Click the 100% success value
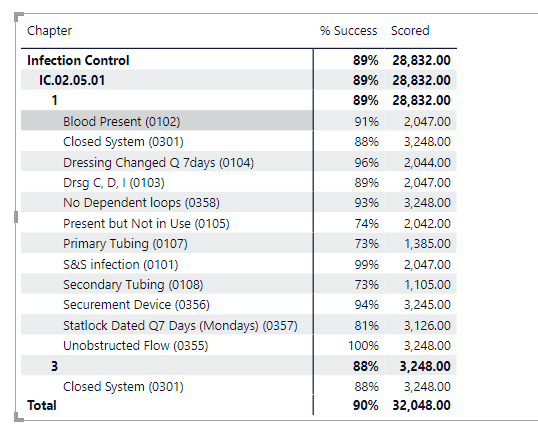538x439 pixels. [x=363, y=346]
